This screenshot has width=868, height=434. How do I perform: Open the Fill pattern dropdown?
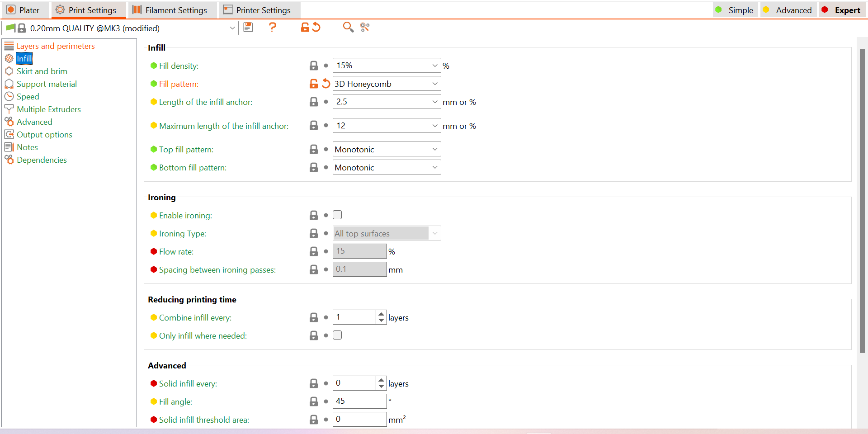387,84
